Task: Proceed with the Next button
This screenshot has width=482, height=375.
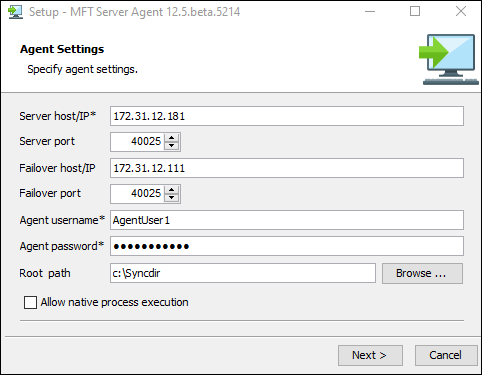Action: click(x=370, y=355)
